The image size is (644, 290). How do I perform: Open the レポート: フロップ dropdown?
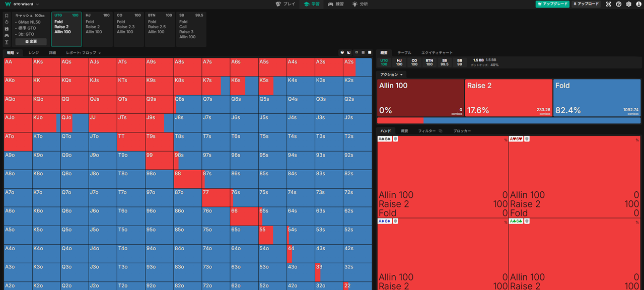tap(84, 53)
